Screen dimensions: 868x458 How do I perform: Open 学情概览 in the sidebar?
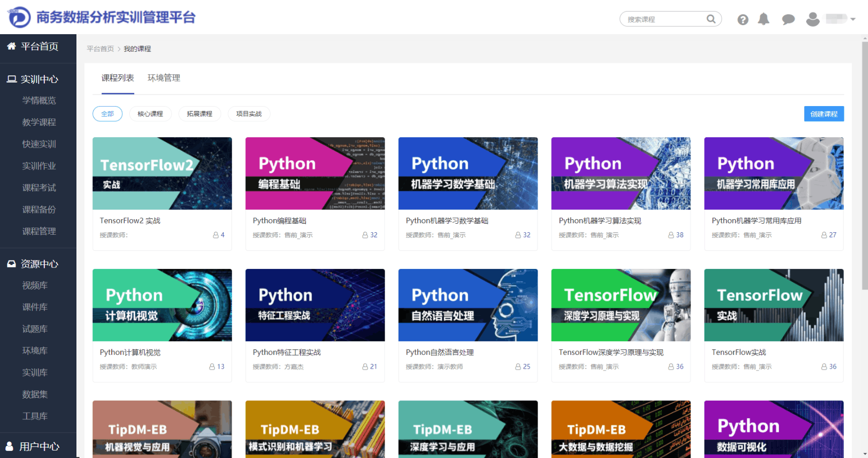tap(39, 101)
